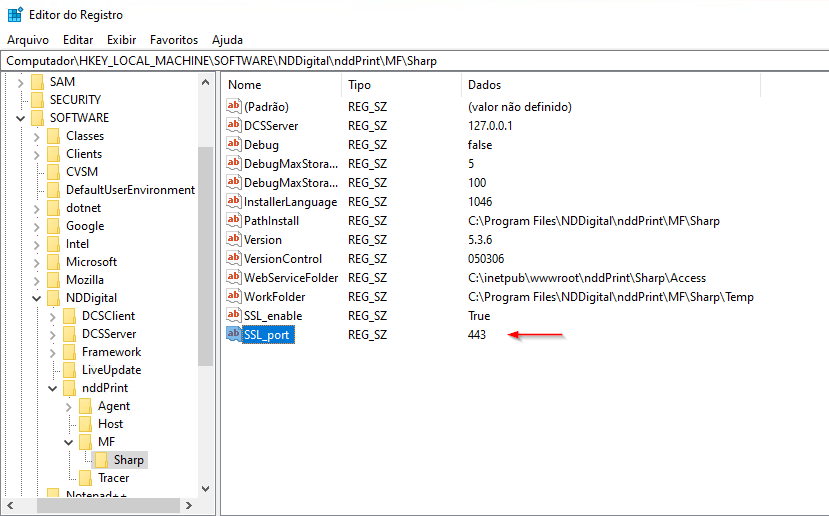Viewport: 829px width, 516px height.
Task: Open the Favoritos menu
Action: coord(174,40)
